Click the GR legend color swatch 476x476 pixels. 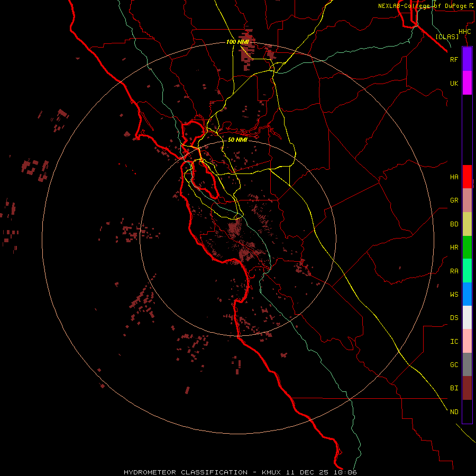[467, 200]
